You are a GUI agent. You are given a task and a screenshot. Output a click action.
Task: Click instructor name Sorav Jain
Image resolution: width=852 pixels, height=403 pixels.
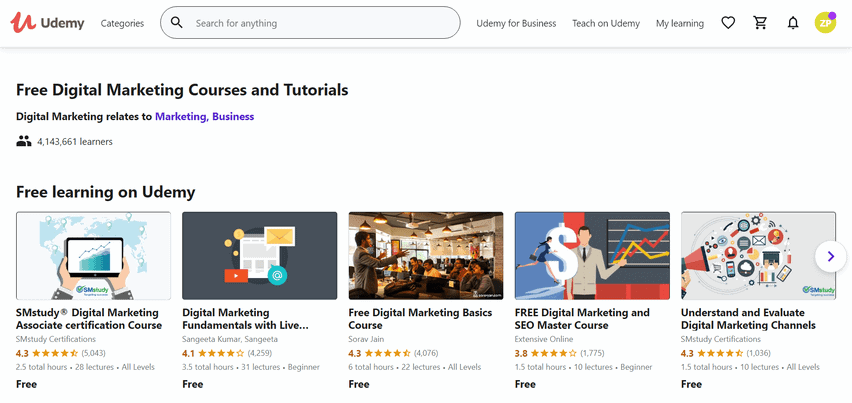(366, 339)
